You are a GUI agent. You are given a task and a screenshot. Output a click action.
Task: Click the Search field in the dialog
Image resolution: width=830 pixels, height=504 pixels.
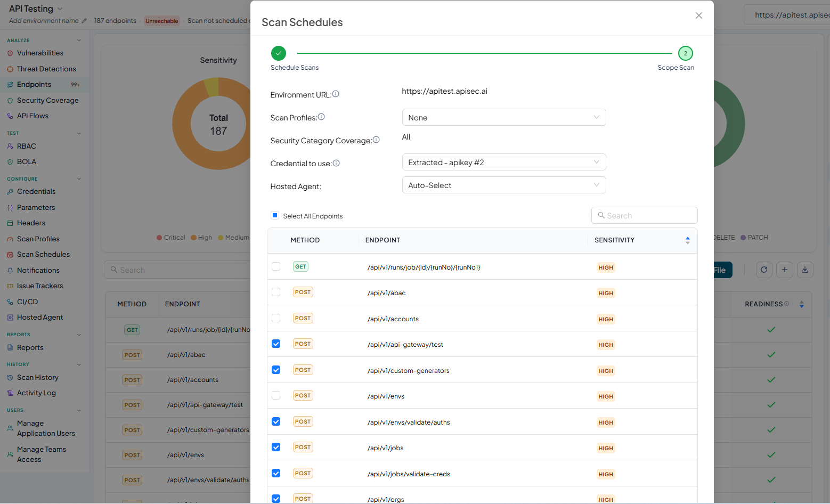[645, 215]
